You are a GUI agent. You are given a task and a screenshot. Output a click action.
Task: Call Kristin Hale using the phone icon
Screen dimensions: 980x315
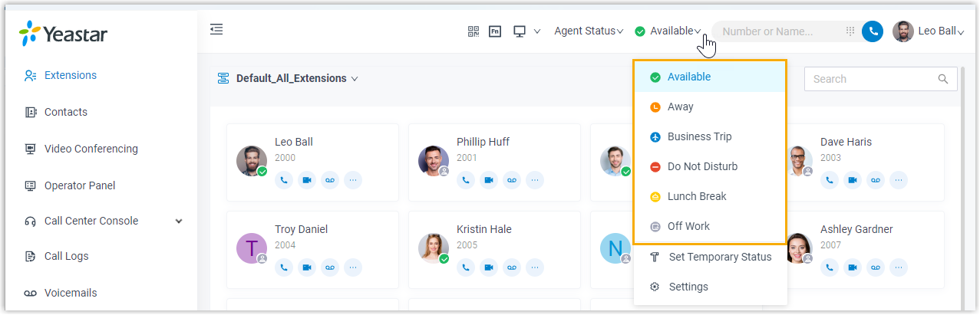click(466, 267)
